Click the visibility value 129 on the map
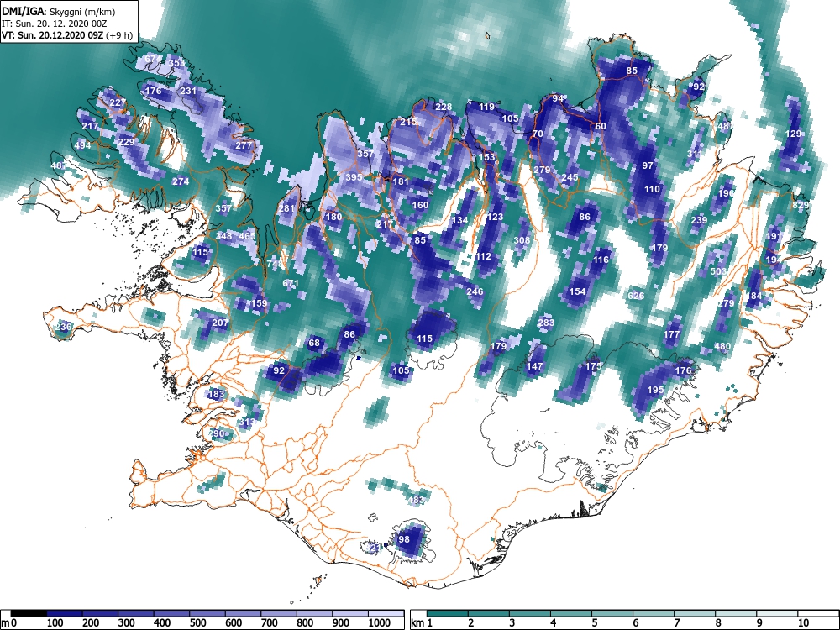This screenshot has width=840, height=630. pyautogui.click(x=794, y=134)
